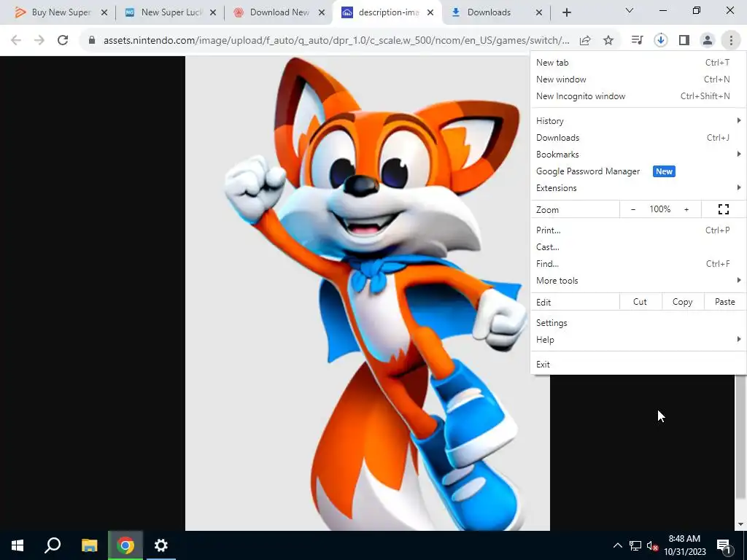
Task: Open a new tab with the plus icon
Action: click(566, 12)
